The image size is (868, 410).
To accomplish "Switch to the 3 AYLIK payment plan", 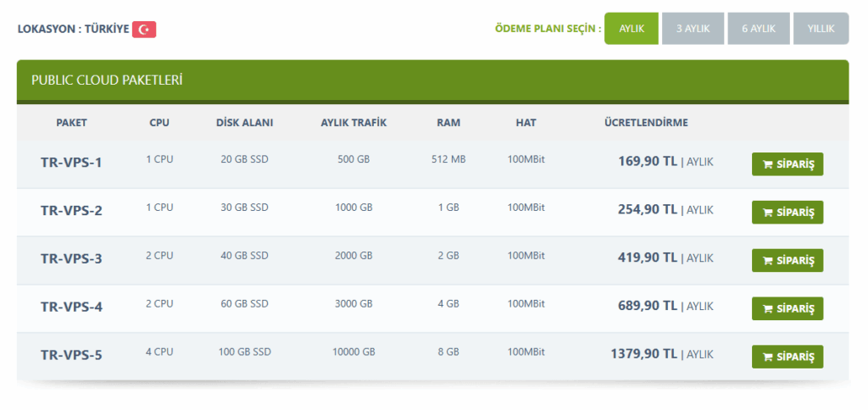I will coord(693,29).
